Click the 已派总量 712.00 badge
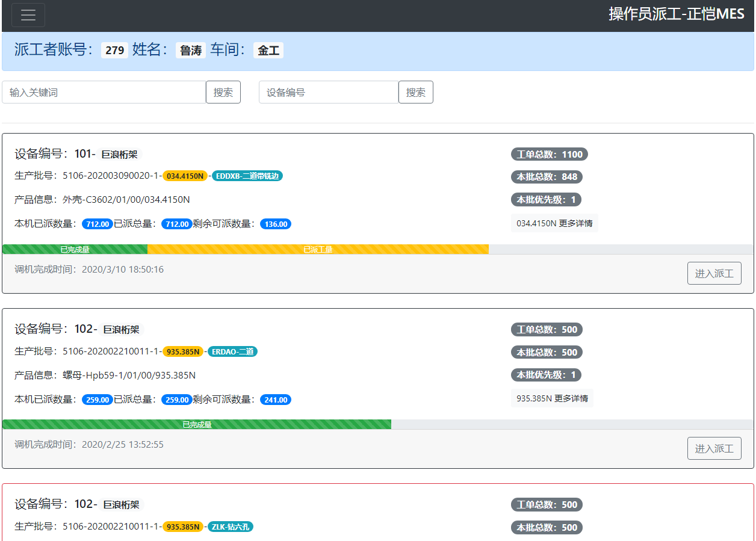Image resolution: width=756 pixels, height=541 pixels. pos(177,224)
